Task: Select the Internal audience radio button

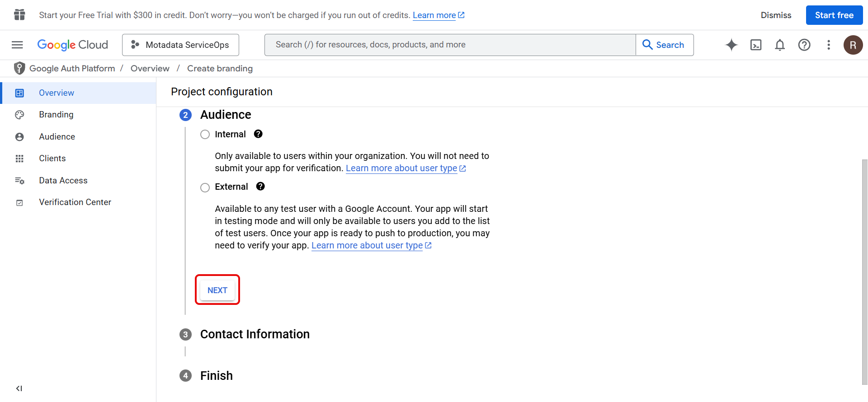Action: pos(205,135)
